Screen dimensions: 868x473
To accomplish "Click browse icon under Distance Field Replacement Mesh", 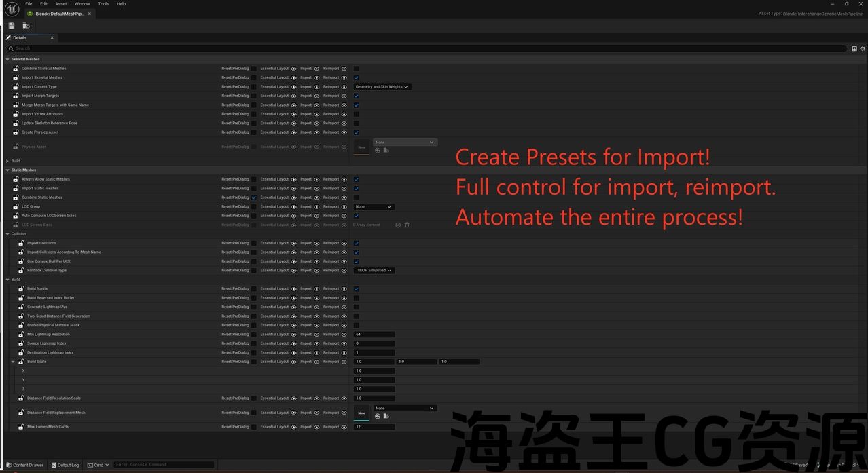I will click(386, 416).
